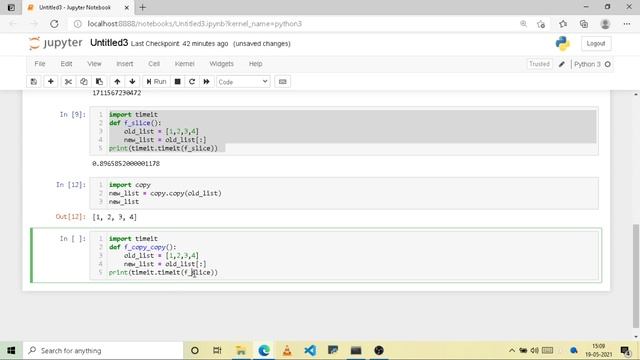The height and width of the screenshot is (360, 640).
Task: Open the taskbar clock showing 19-05-2021
Action: (599, 351)
